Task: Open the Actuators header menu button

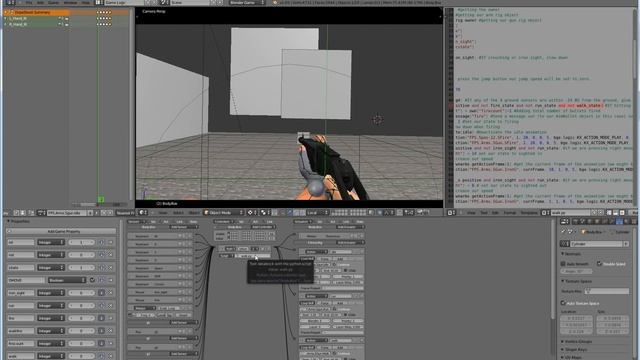Action: tap(303, 222)
